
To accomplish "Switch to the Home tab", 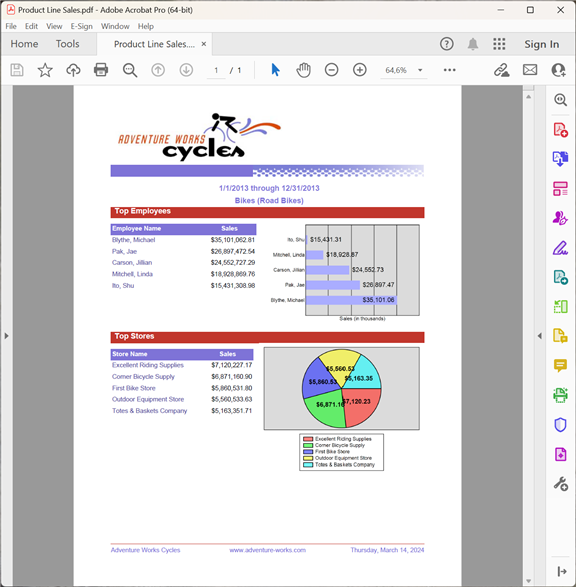I will [x=24, y=44].
